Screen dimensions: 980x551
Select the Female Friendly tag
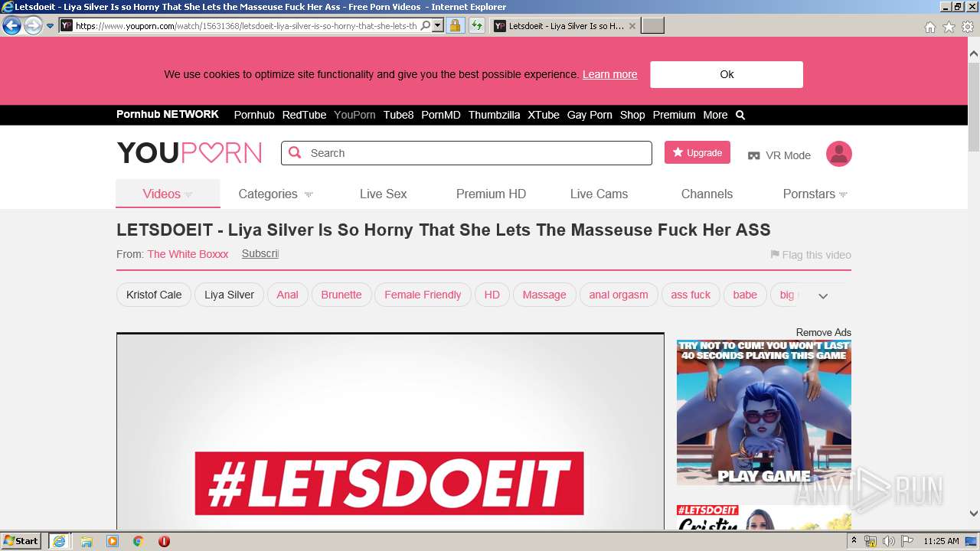pos(423,295)
